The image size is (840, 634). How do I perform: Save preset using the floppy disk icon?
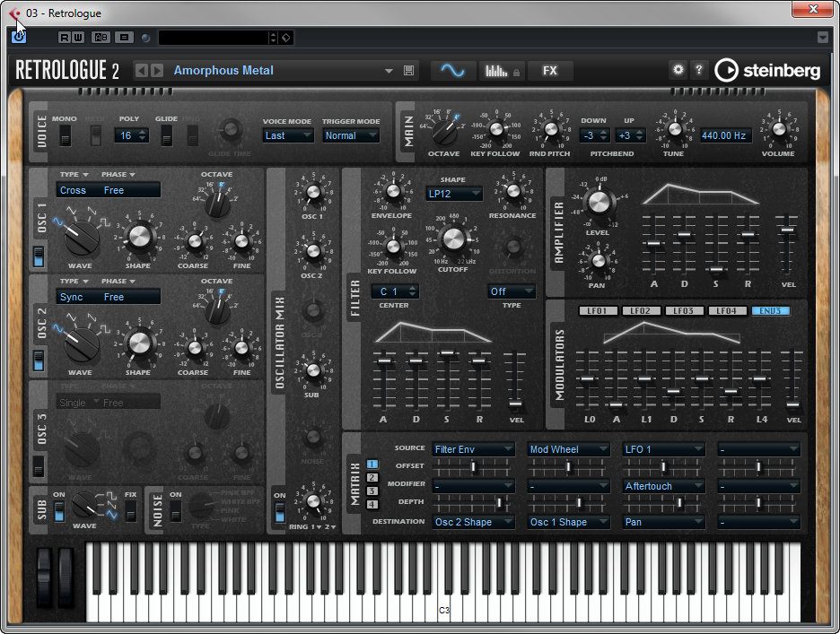point(408,71)
